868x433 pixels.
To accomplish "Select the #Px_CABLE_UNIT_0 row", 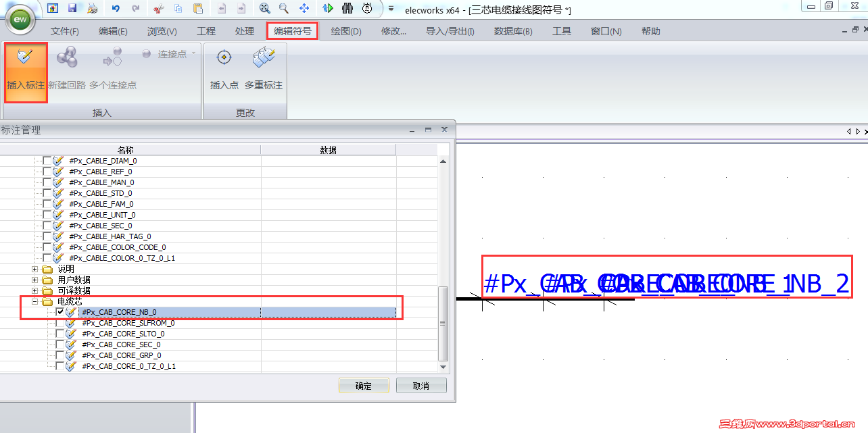I will [103, 215].
